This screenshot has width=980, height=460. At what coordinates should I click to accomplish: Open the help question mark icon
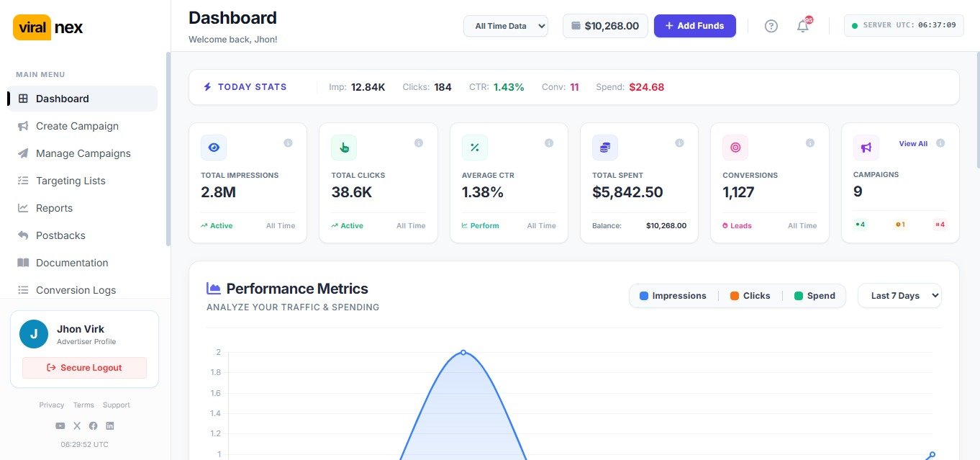(771, 26)
